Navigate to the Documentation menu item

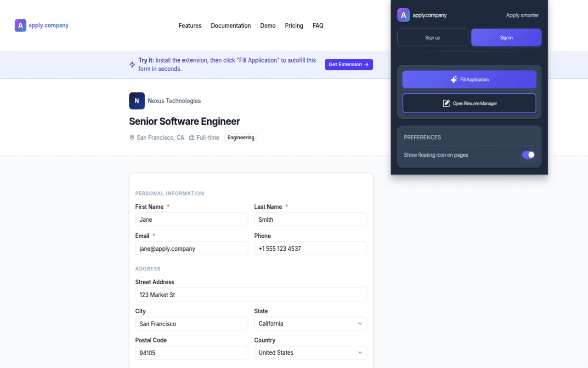pos(231,25)
